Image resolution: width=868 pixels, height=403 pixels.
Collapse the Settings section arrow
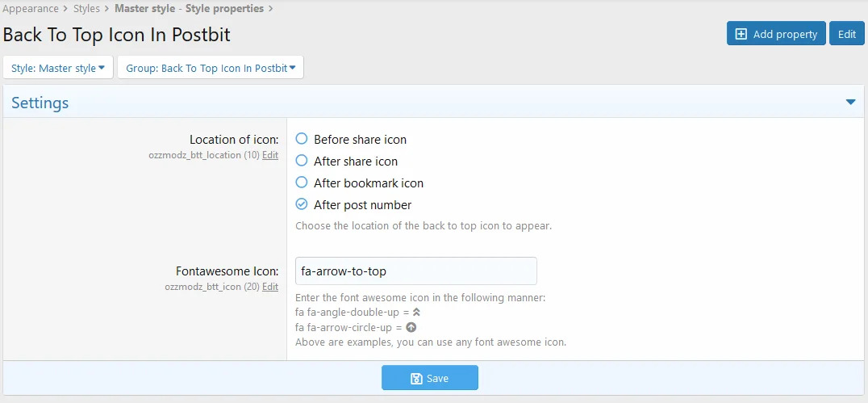click(x=850, y=103)
